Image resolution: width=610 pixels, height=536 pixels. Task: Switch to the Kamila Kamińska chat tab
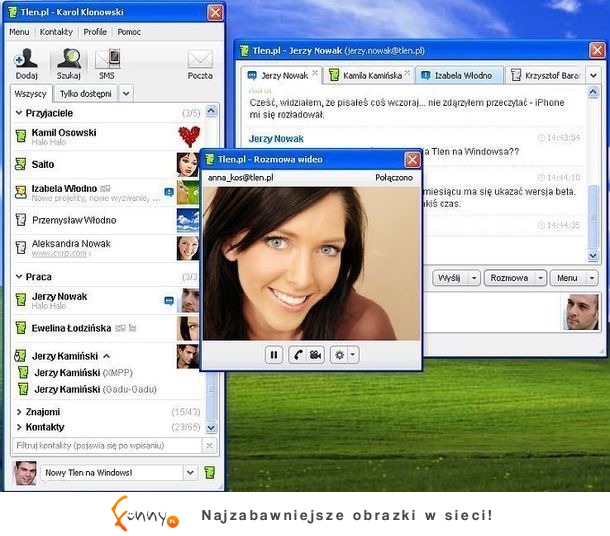pyautogui.click(x=368, y=75)
